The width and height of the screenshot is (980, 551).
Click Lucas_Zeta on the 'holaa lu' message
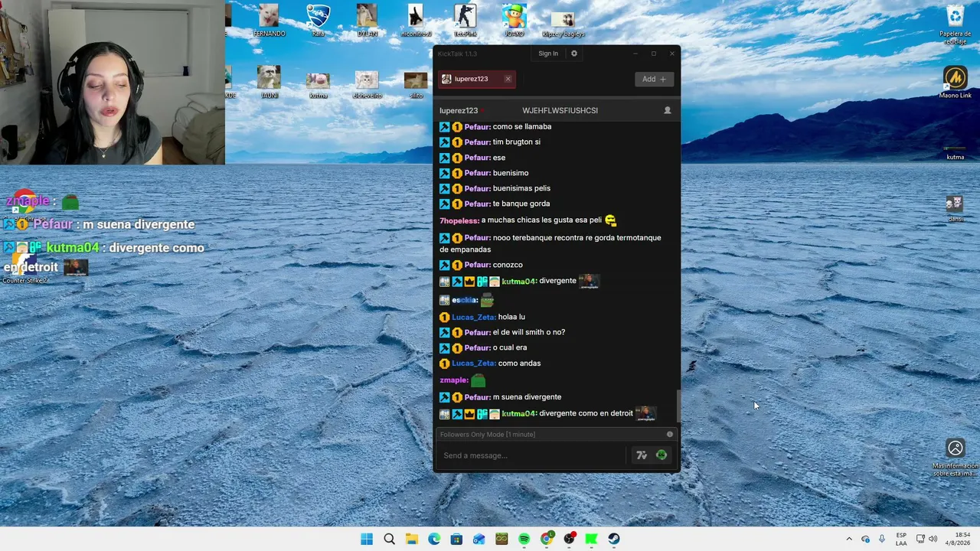point(473,317)
